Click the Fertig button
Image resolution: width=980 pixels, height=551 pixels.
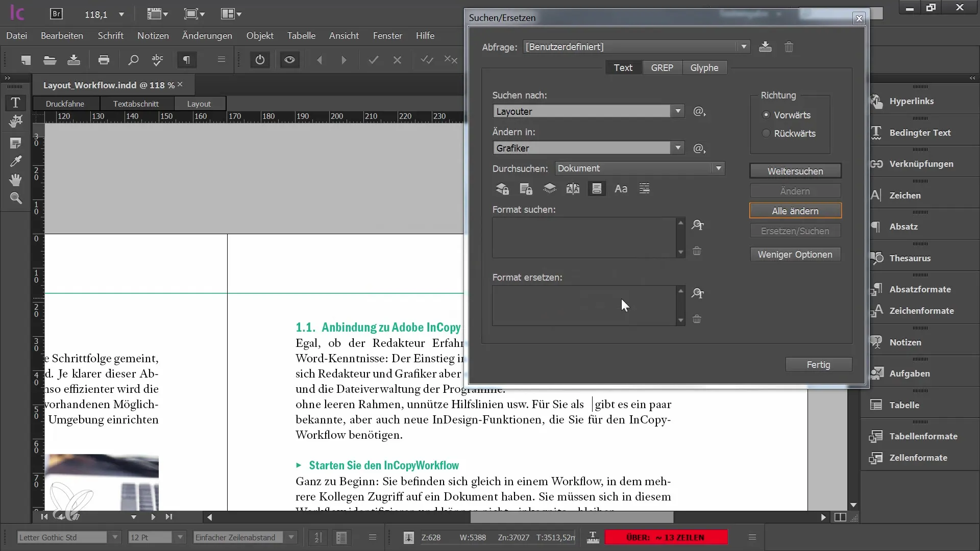pyautogui.click(x=818, y=364)
